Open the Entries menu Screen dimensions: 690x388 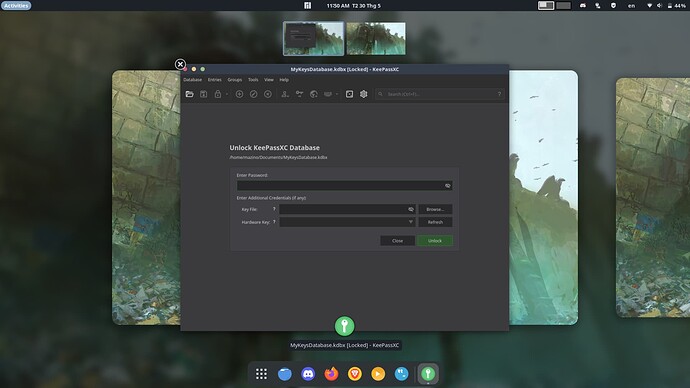(215, 80)
